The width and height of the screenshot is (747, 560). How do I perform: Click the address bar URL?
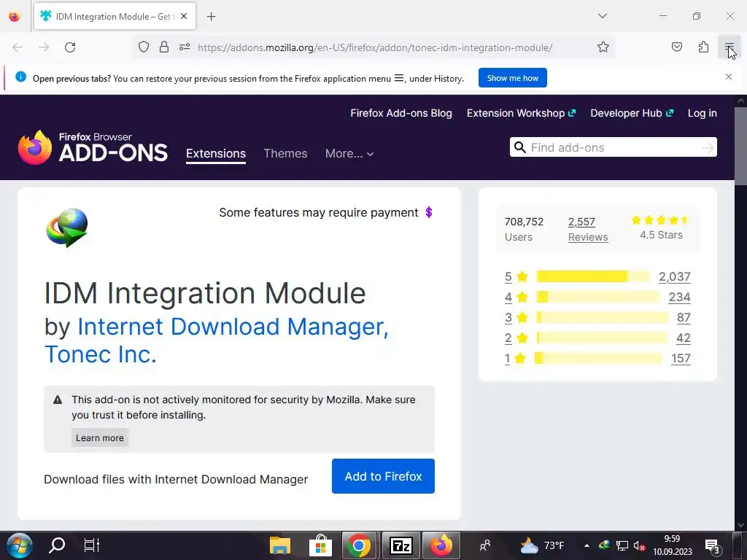pos(375,47)
